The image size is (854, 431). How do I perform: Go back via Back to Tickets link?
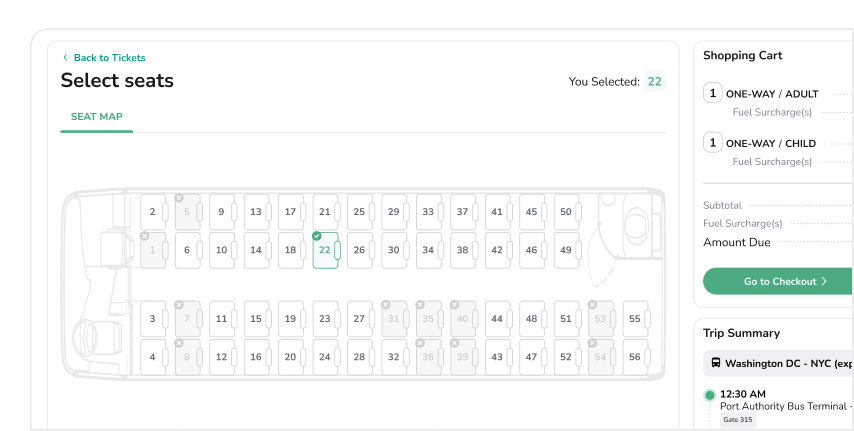[109, 58]
